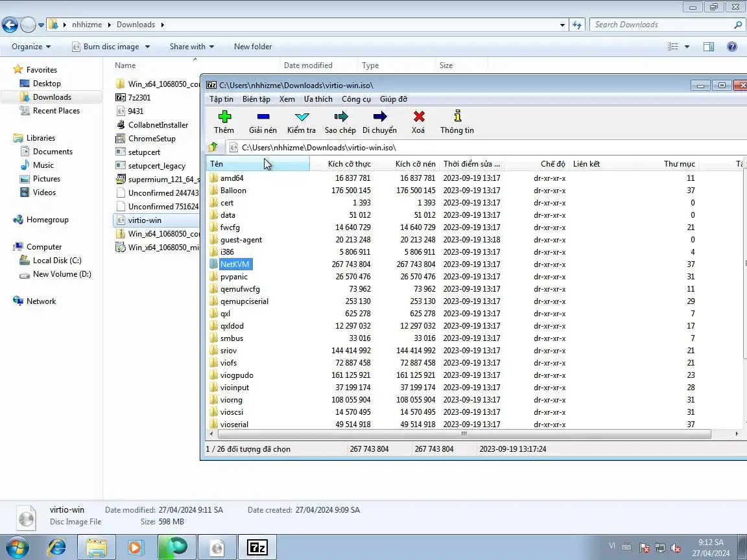
Task: Open the Burn disc image dropdown arrow
Action: 147,47
